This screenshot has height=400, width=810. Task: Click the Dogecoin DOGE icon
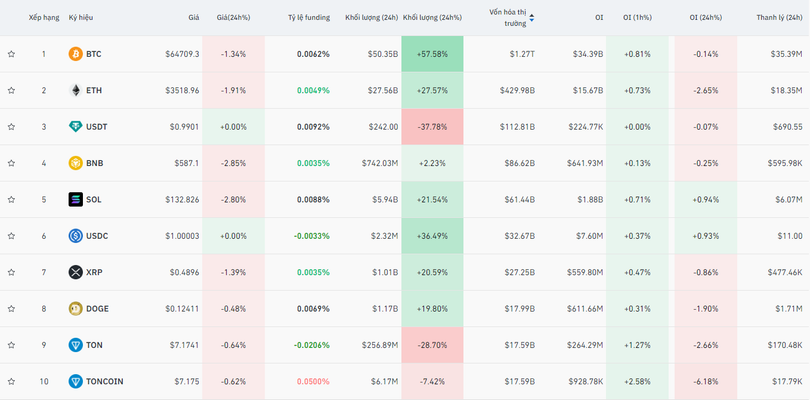(75, 308)
